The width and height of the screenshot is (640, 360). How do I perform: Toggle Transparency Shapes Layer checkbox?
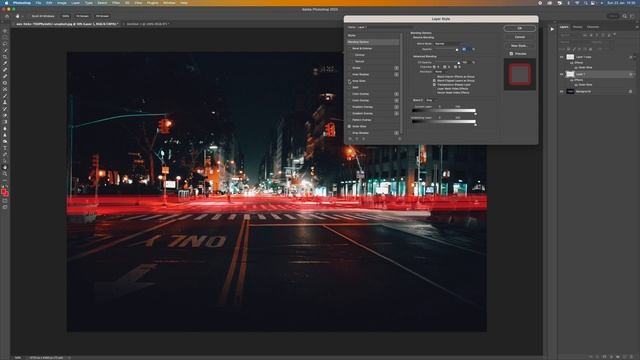pos(434,84)
